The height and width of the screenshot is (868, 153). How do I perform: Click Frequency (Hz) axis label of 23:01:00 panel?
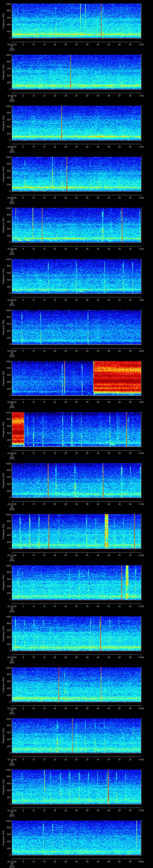click(3, 21)
